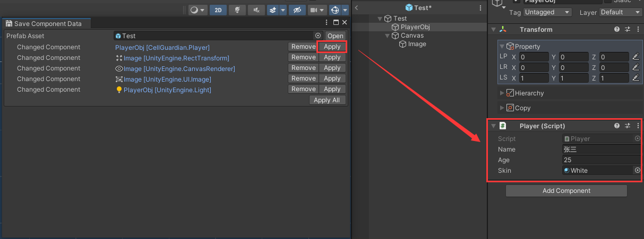Open Player (Script) context menu

pos(638,126)
